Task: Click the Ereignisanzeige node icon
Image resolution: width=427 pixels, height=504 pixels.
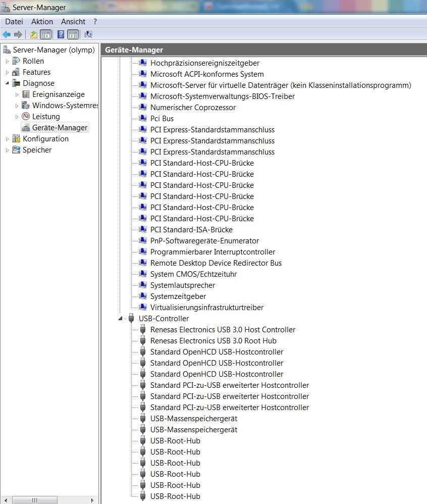Action: point(26,94)
